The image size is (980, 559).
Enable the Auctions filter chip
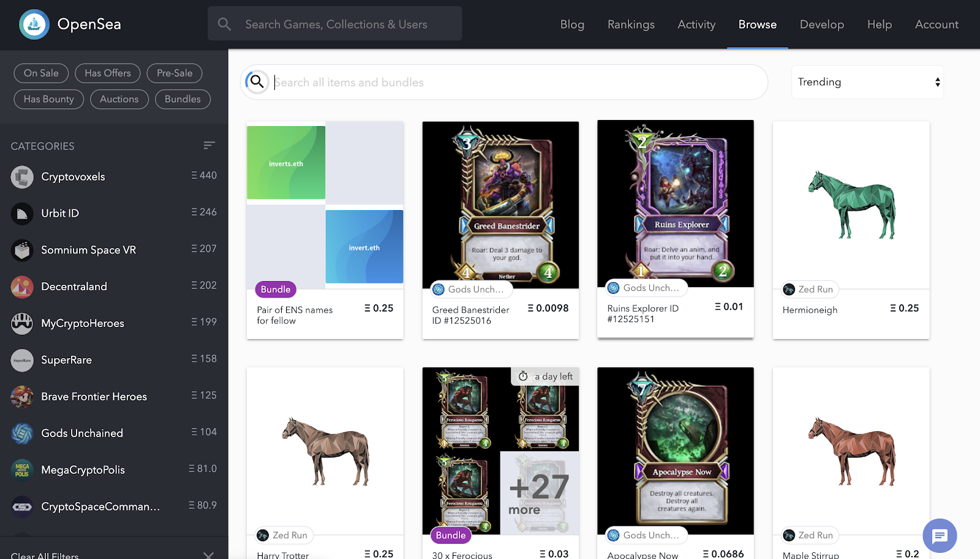coord(119,99)
